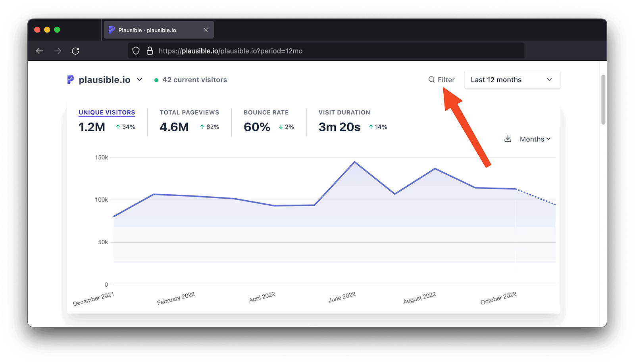Image resolution: width=635 pixels, height=364 pixels.
Task: Download chart data via export icon
Action: [x=508, y=139]
